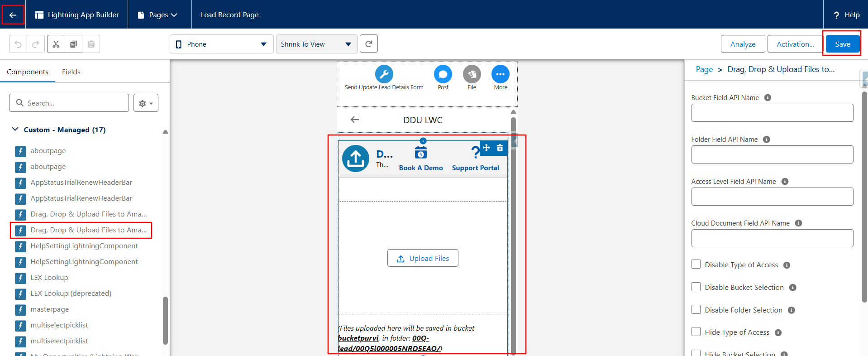Click the Book A Demo link

pos(421,168)
